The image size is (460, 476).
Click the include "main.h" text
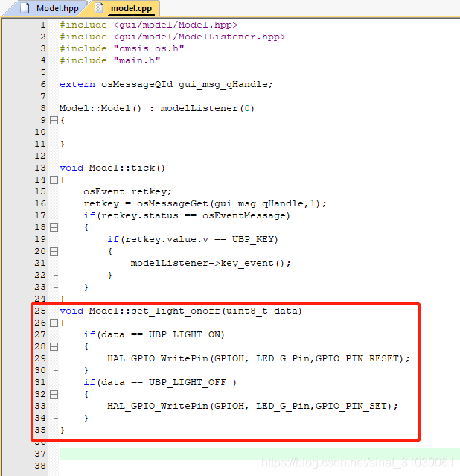(110, 60)
